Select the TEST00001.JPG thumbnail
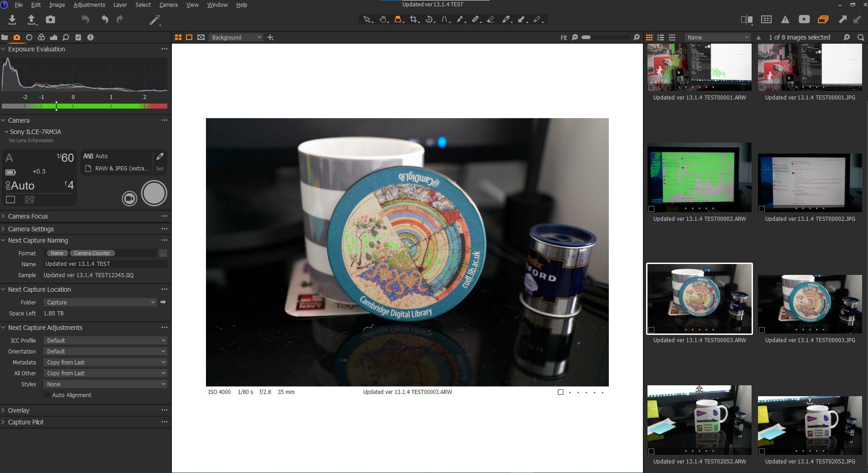Image resolution: width=868 pixels, height=473 pixels. (810, 67)
